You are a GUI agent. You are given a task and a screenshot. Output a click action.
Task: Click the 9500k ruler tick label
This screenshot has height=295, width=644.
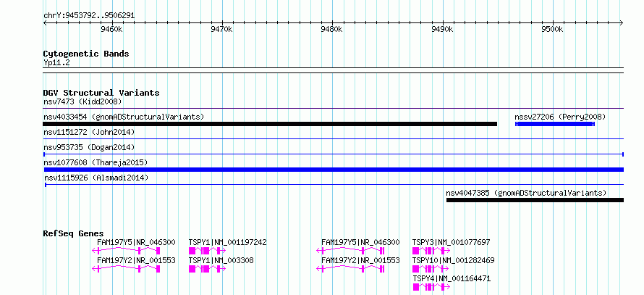click(552, 29)
